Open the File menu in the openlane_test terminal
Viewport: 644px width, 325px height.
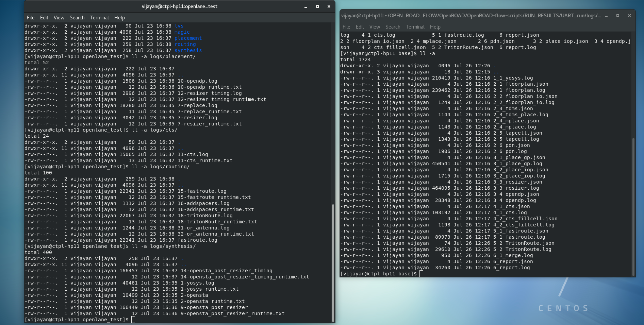(x=30, y=17)
